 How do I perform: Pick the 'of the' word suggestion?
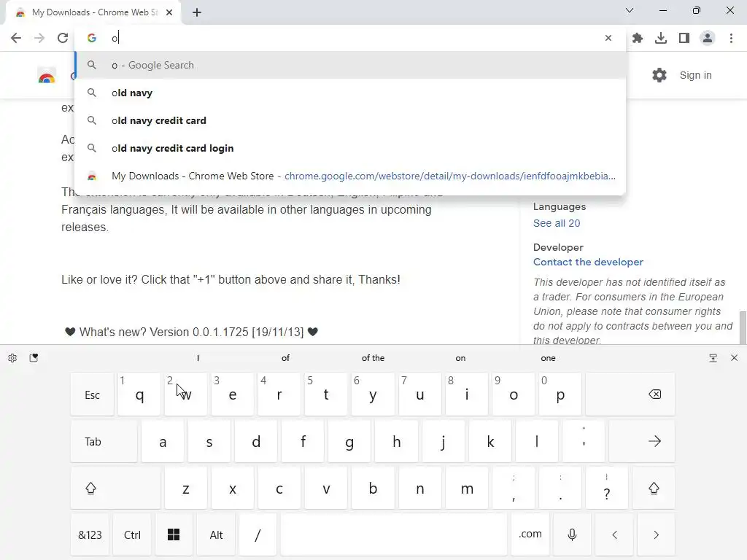pos(373,358)
